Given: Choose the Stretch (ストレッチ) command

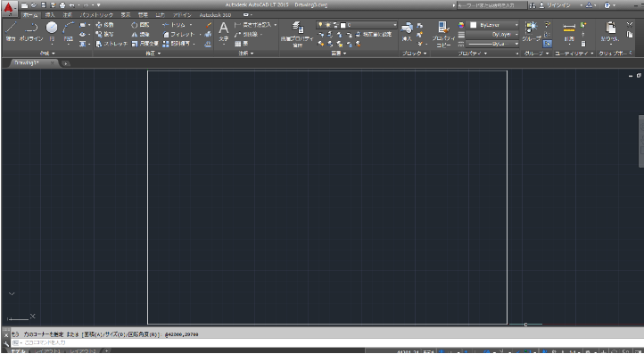Looking at the screenshot, I should pos(111,44).
